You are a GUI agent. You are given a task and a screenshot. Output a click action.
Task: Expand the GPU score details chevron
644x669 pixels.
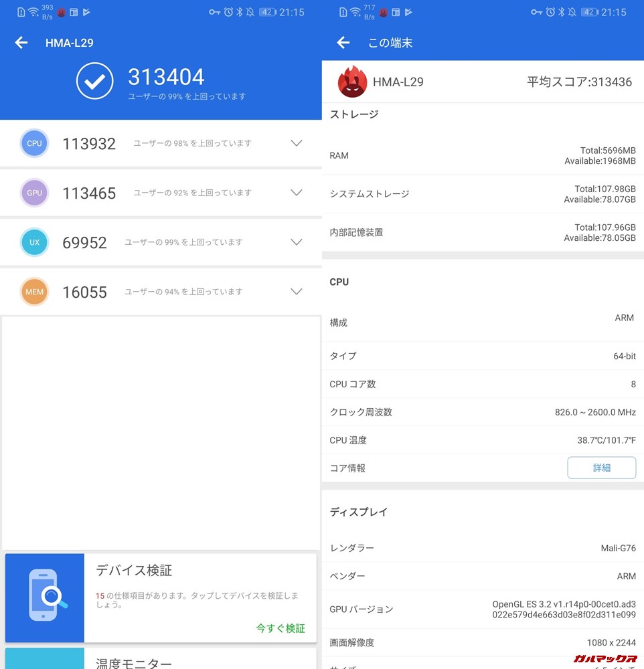coord(296,193)
